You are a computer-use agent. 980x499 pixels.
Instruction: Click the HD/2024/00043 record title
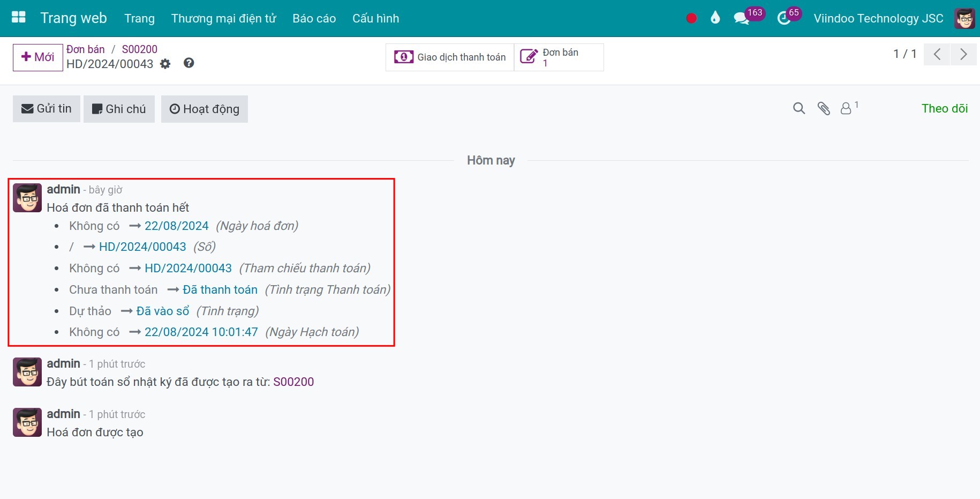[110, 64]
